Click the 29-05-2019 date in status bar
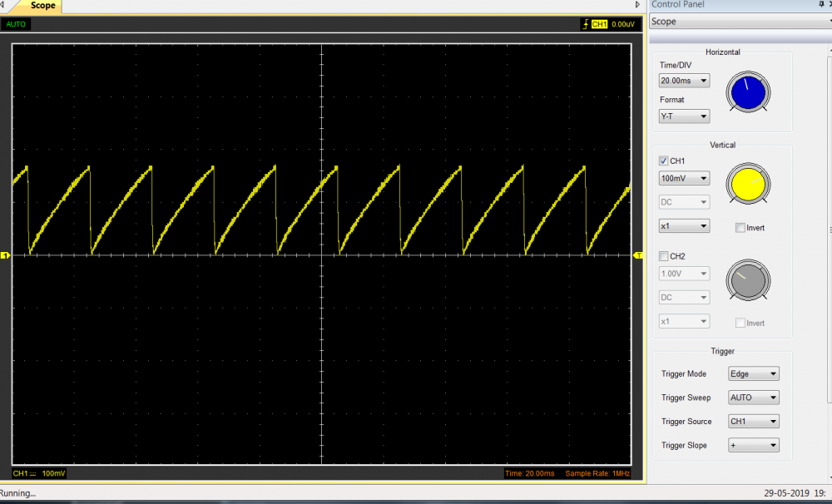The width and height of the screenshot is (832, 504). pos(786,493)
